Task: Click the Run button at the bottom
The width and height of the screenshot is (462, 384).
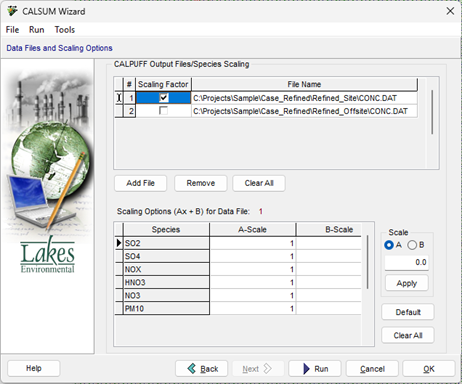Action: point(315,369)
